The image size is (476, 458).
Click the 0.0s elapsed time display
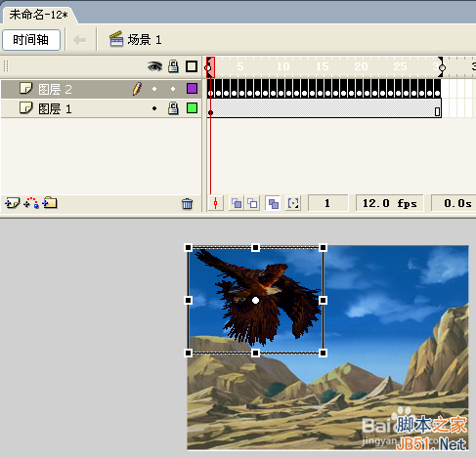point(454,203)
